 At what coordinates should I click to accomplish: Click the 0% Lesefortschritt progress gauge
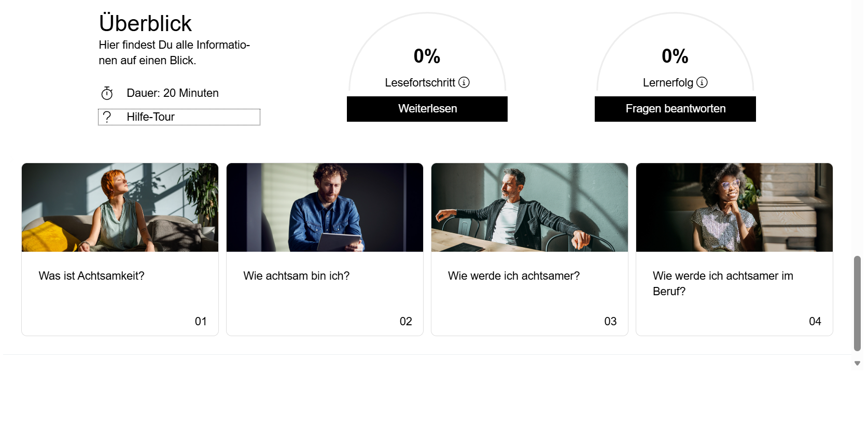(x=427, y=52)
